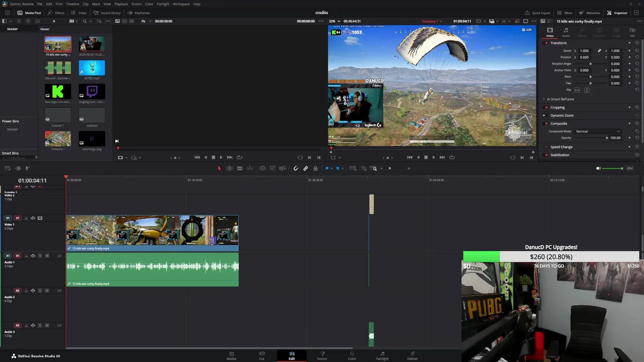Switch to the Deliver page tab
This screenshot has width=644, height=362.
413,356
